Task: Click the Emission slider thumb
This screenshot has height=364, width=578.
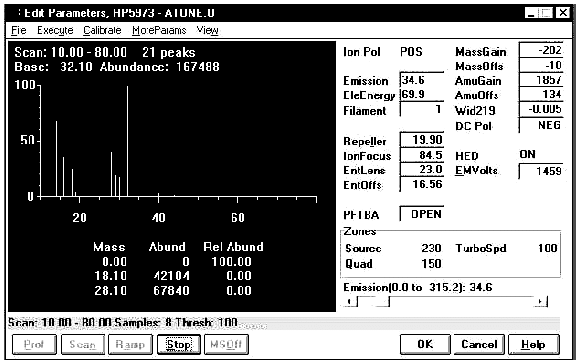Action: (x=382, y=302)
